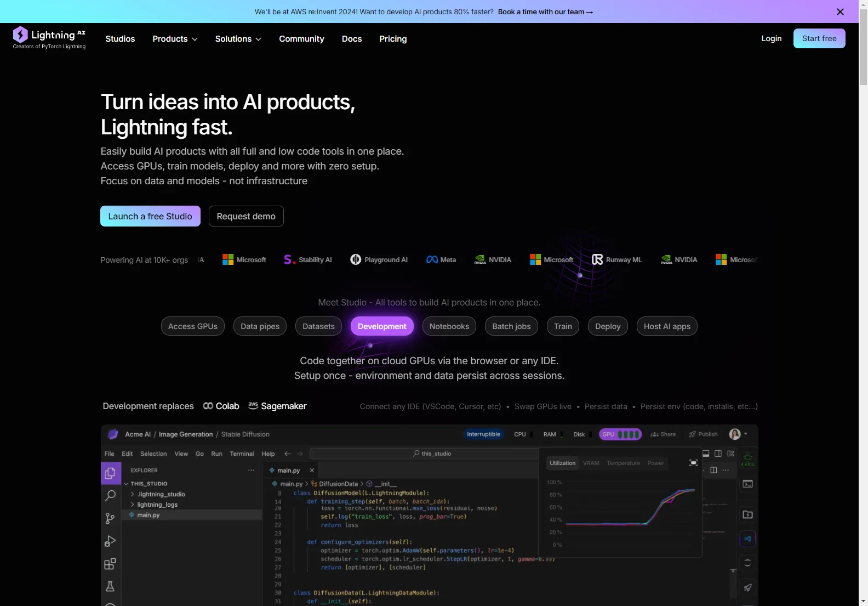Viewport: 868px width, 606px height.
Task: Select the Batch jobs tab
Action: [511, 326]
